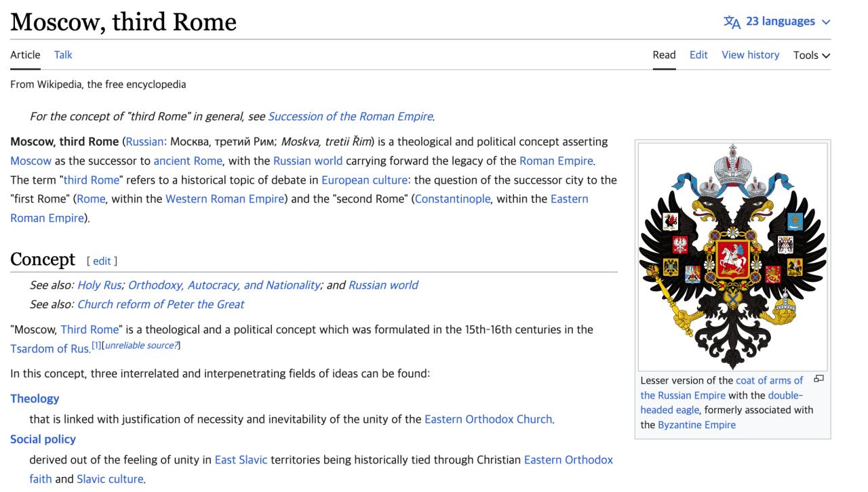868x492 pixels.
Task: Open the Edit tab
Action: pyautogui.click(x=698, y=55)
